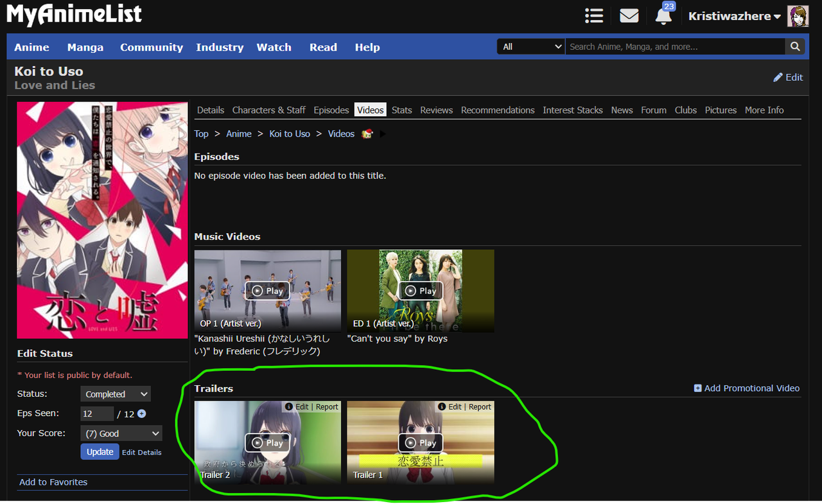Go to Top in breadcrumb

(201, 134)
